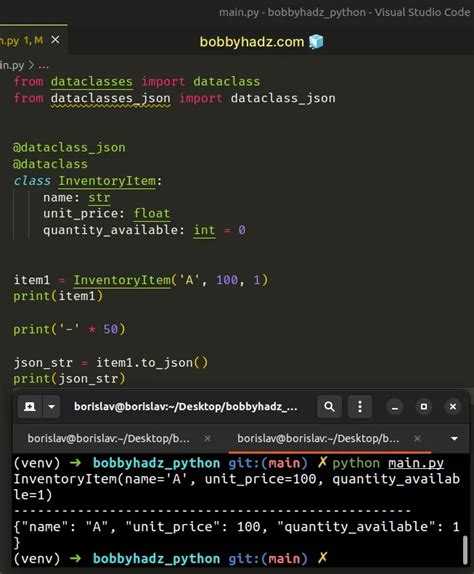Screen dimensions: 474x574
Task: Click the int type annotation
Action: point(204,230)
